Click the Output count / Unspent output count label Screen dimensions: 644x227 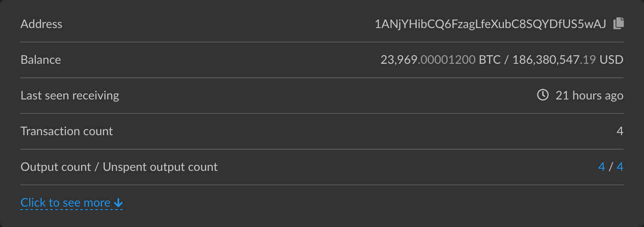coord(119,167)
